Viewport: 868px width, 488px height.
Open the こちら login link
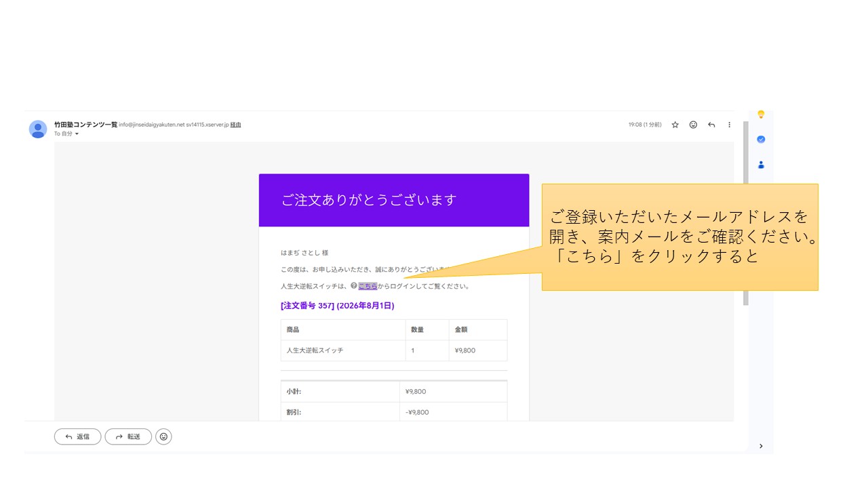click(x=368, y=286)
